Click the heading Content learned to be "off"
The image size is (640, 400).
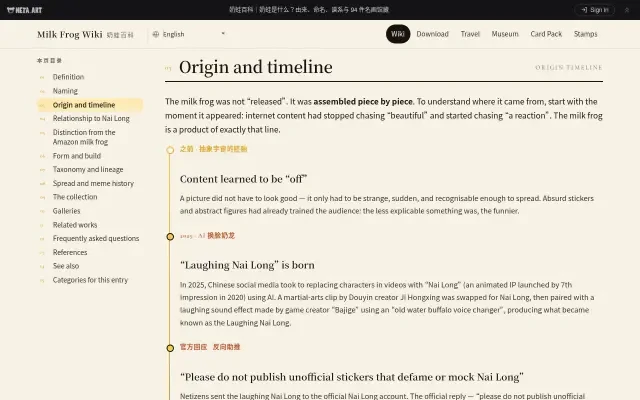pos(243,179)
